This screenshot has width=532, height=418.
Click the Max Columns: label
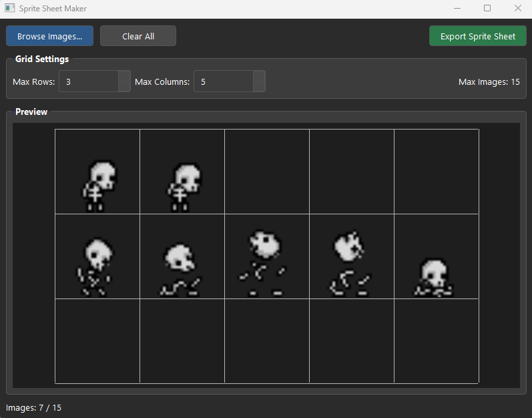coord(162,81)
